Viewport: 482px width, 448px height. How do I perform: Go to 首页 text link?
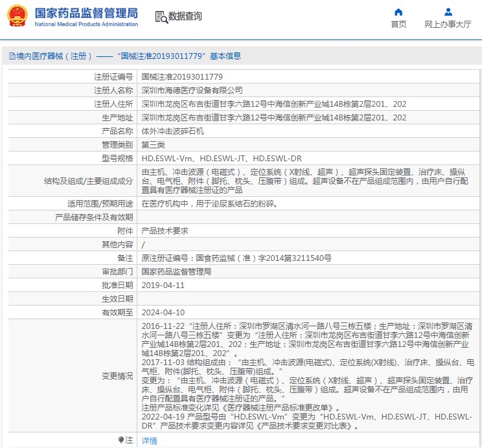pyautogui.click(x=398, y=24)
